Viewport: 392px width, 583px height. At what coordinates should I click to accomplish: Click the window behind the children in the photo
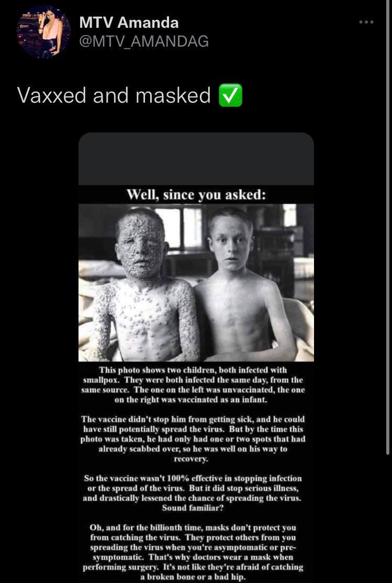pos(180,228)
